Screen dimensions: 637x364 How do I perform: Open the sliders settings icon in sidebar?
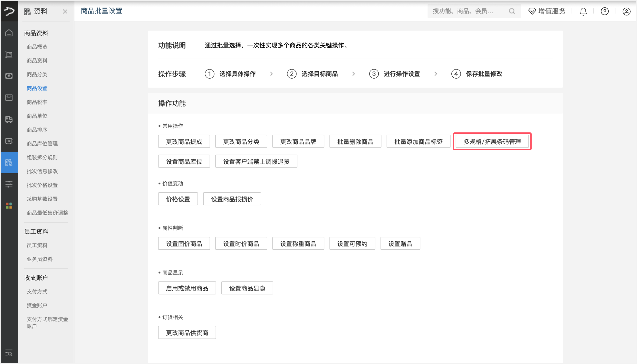tap(9, 184)
